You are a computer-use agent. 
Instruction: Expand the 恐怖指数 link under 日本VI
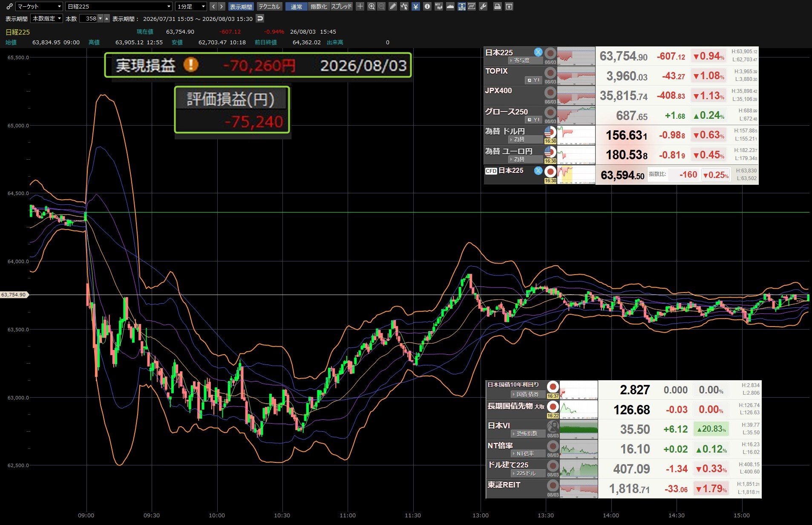pos(528,433)
